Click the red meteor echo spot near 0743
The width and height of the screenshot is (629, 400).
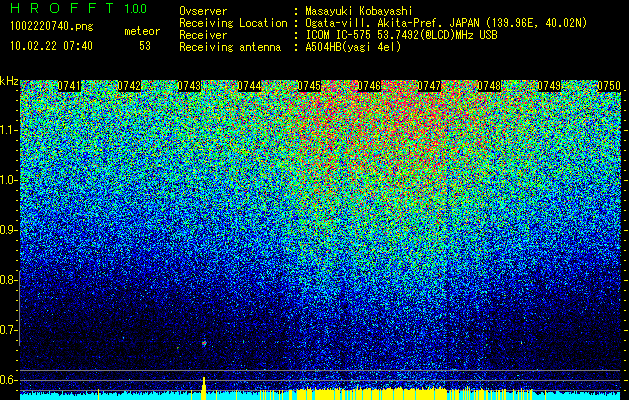click(x=204, y=343)
